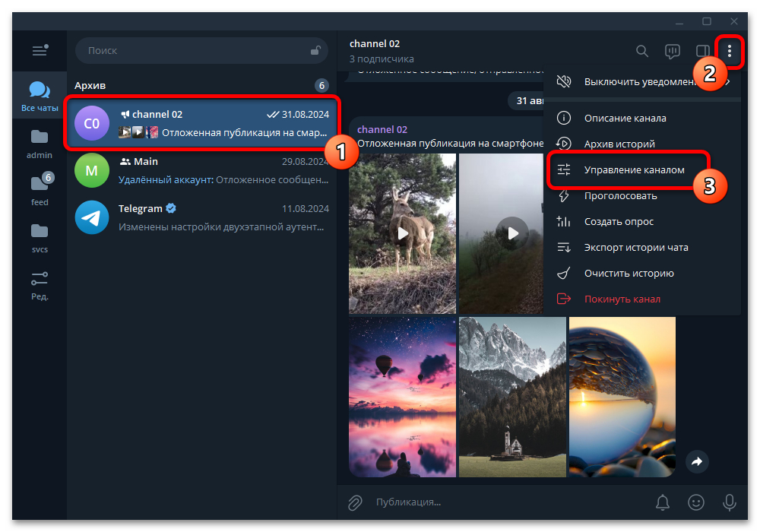The image size is (760, 532).
Task: Open the feed chat folder
Action: [x=40, y=191]
